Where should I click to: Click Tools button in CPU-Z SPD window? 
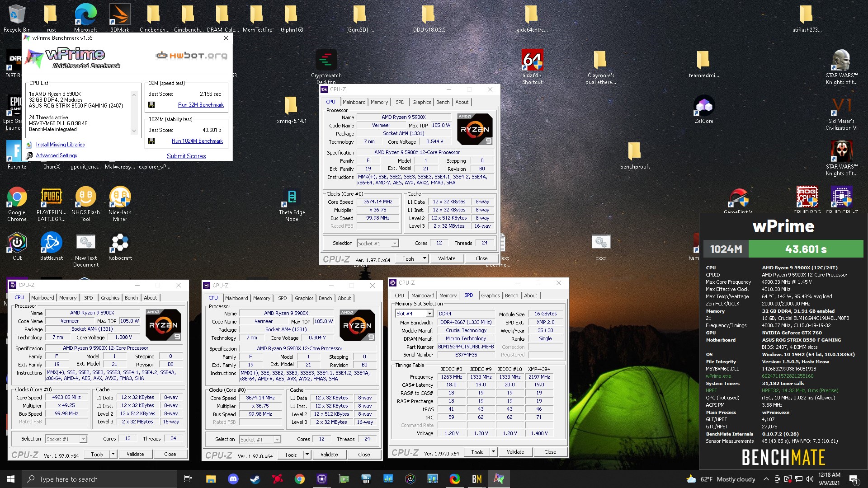point(477,452)
